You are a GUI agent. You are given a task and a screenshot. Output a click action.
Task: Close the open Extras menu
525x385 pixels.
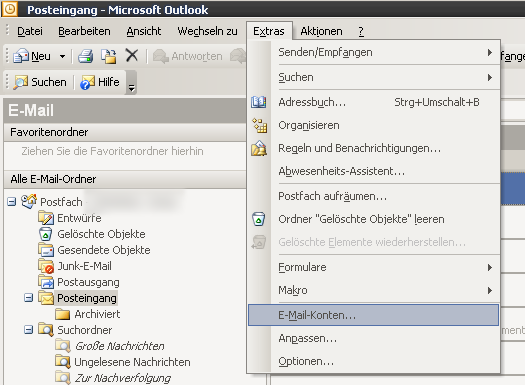[x=269, y=31]
